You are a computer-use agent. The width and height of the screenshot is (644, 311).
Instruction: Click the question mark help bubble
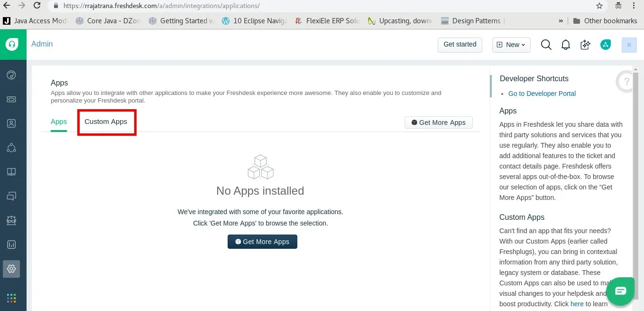(626, 81)
